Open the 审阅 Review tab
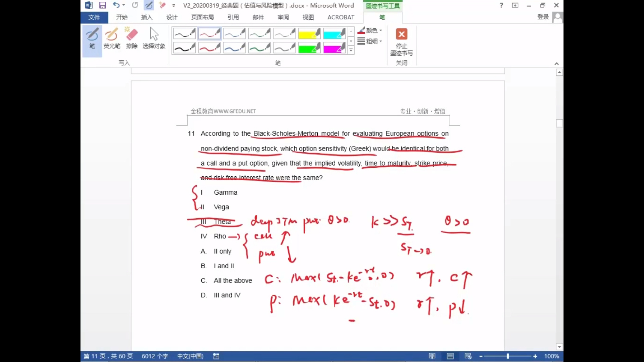The width and height of the screenshot is (644, 362). (283, 17)
